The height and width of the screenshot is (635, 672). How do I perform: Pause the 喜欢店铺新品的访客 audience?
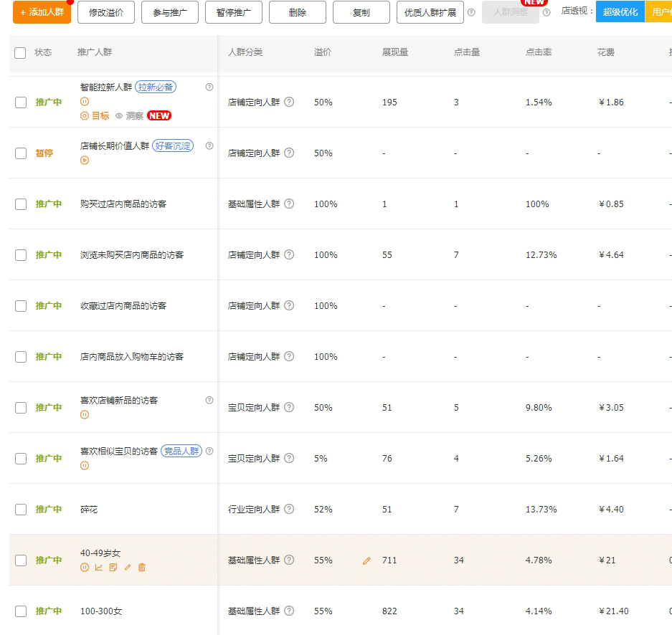85,414
